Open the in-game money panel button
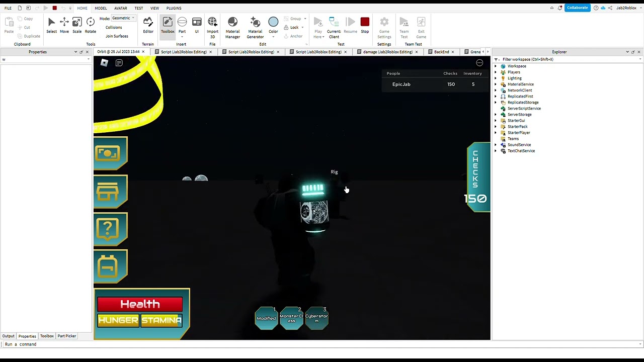Image resolution: width=644 pixels, height=362 pixels. pyautogui.click(x=110, y=153)
